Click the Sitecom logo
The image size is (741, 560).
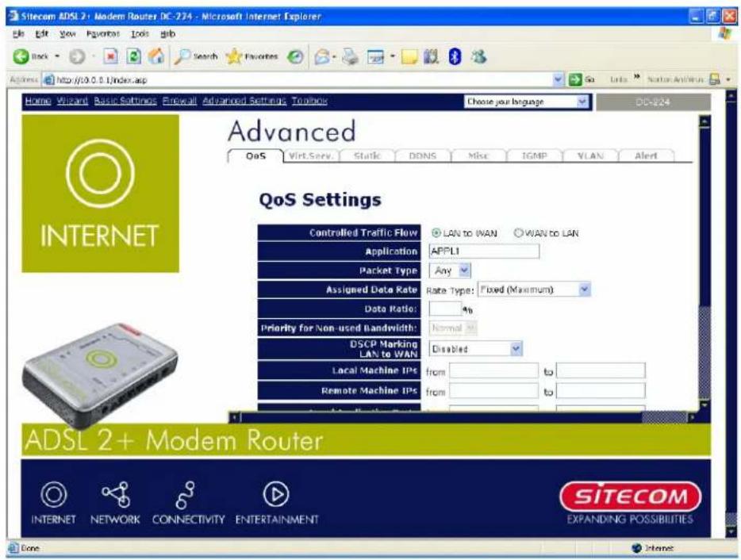pyautogui.click(x=631, y=497)
